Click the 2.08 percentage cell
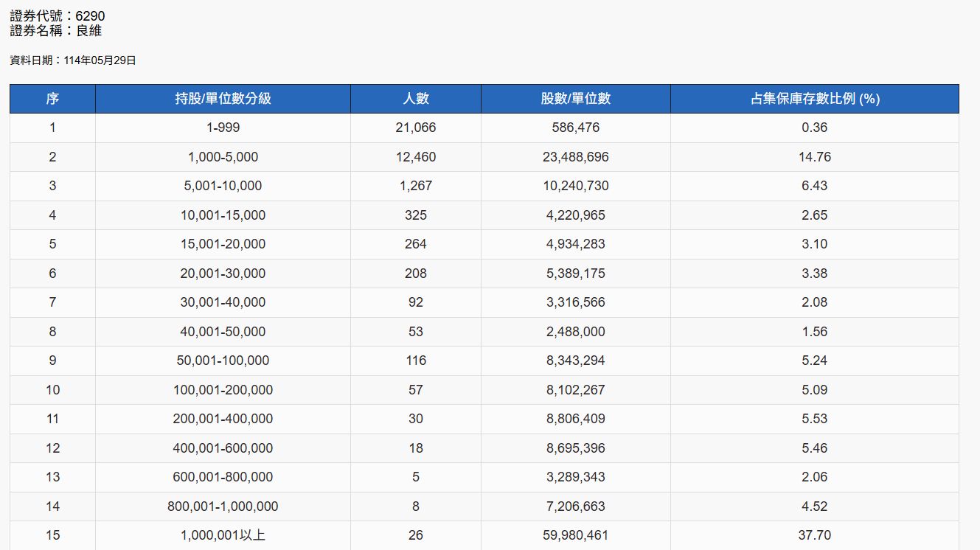 [815, 302]
